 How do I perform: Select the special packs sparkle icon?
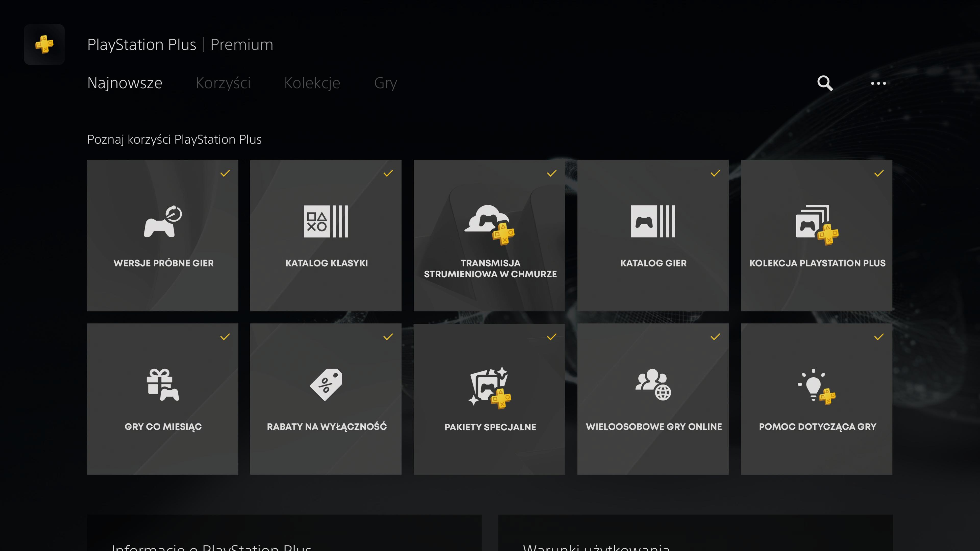pyautogui.click(x=490, y=387)
